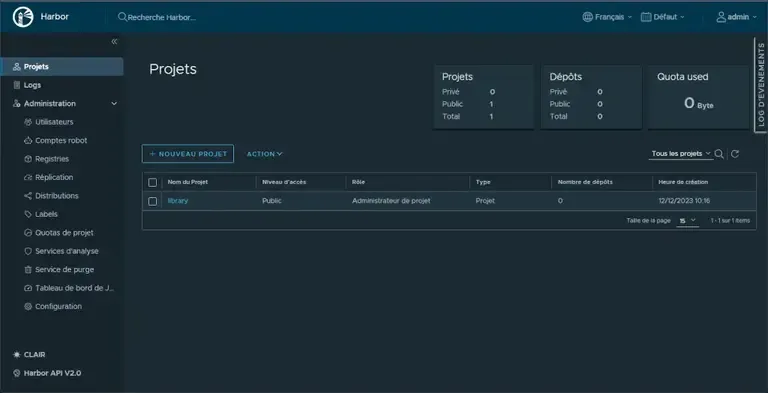This screenshot has width=768, height=393.
Task: Open Tableau de bord de J... page
Action: (75, 288)
